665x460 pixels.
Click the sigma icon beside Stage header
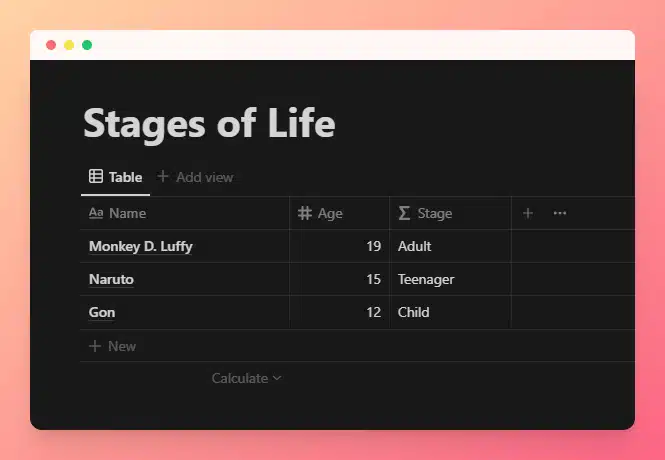pyautogui.click(x=404, y=213)
